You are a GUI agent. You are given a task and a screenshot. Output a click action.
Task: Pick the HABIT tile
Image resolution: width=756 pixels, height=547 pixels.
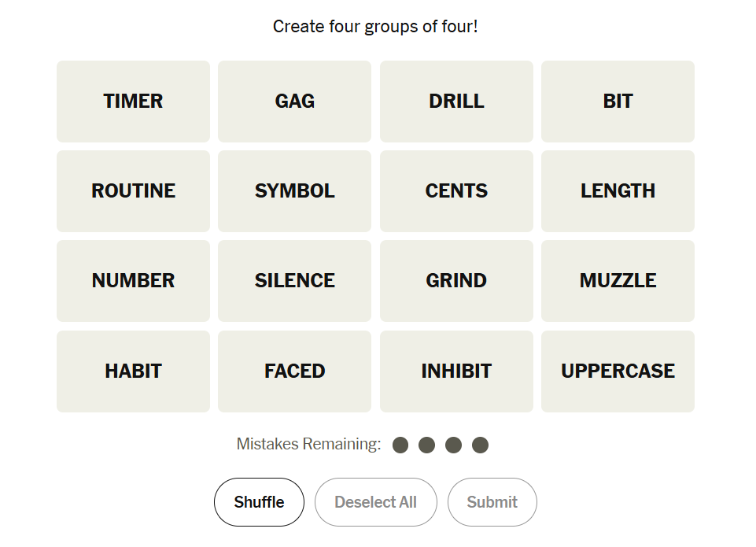[x=133, y=371]
